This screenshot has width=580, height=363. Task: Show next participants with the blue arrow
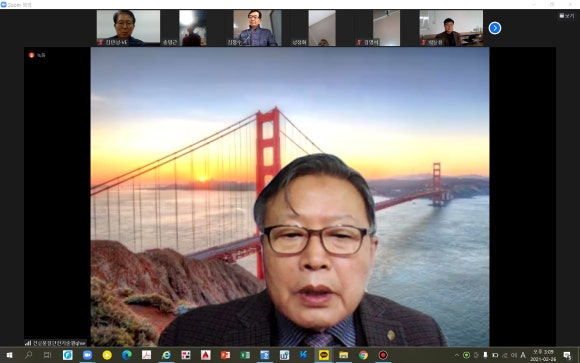pos(495,28)
